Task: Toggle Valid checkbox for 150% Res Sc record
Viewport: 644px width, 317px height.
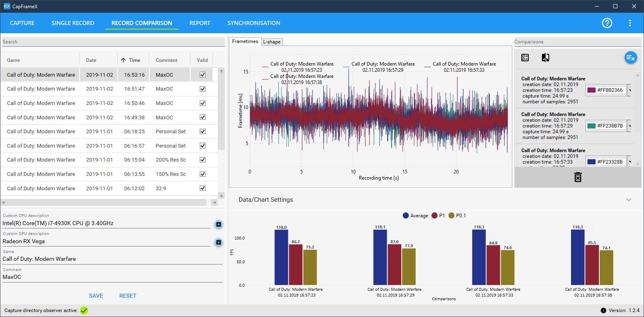Action: tap(203, 174)
